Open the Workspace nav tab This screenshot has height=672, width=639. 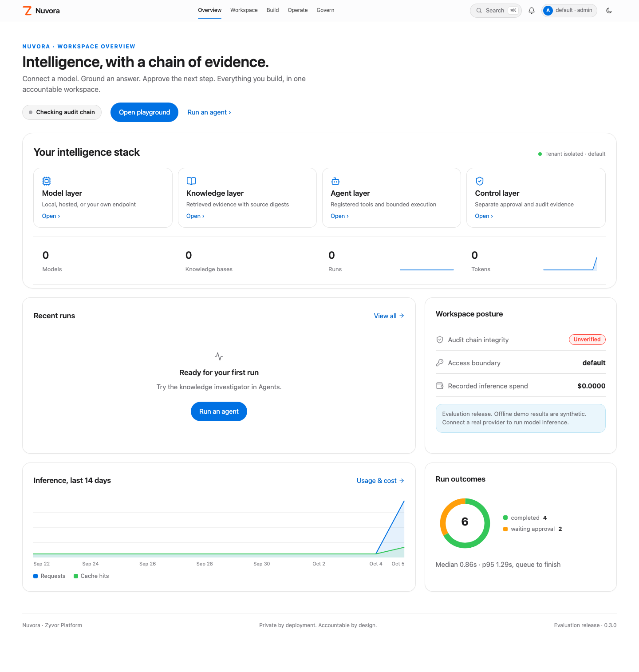pyautogui.click(x=244, y=10)
